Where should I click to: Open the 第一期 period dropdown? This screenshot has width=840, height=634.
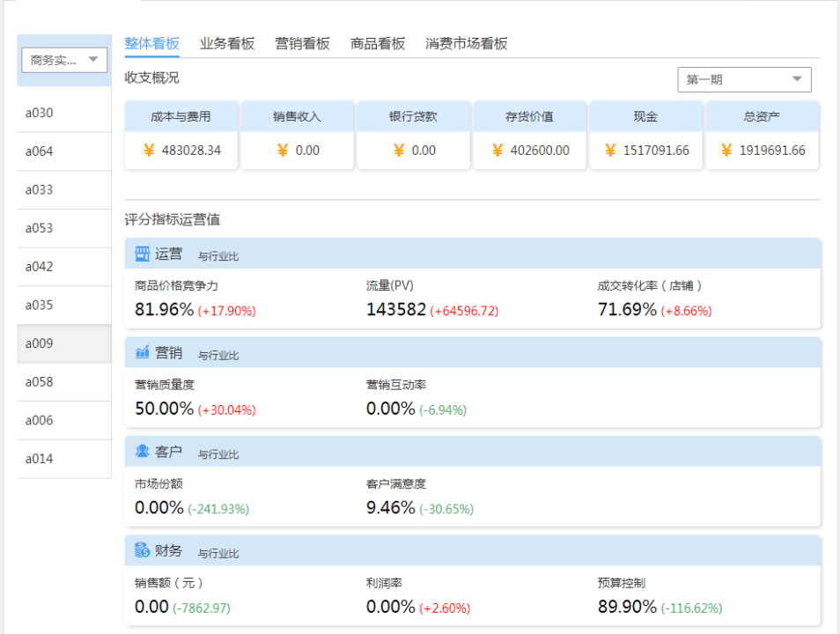point(744,79)
